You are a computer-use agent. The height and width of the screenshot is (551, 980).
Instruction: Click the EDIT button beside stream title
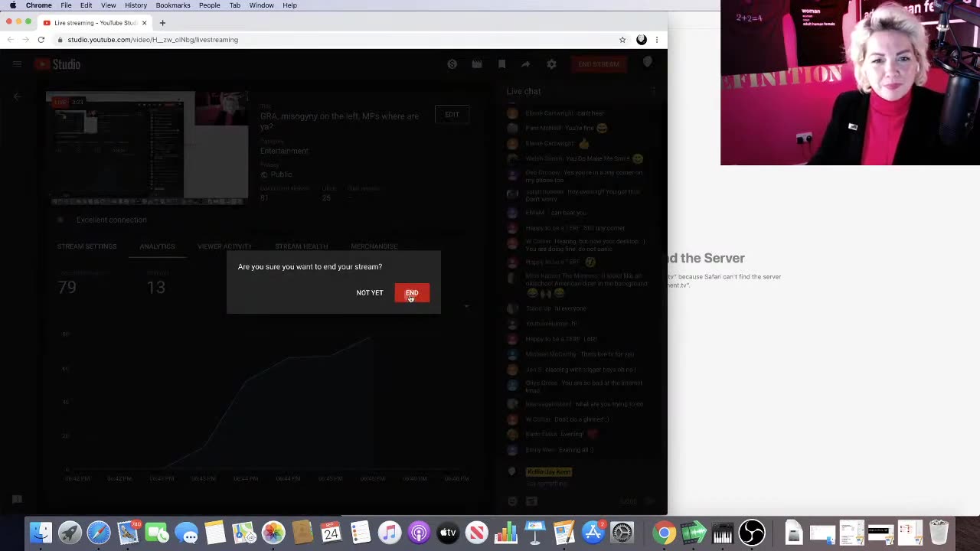click(452, 115)
